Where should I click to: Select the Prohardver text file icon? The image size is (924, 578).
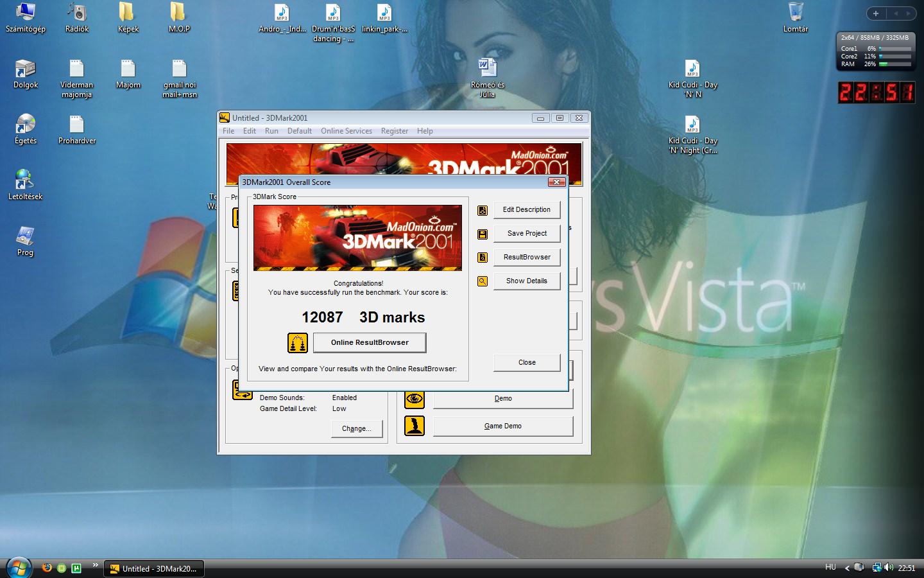click(x=77, y=130)
